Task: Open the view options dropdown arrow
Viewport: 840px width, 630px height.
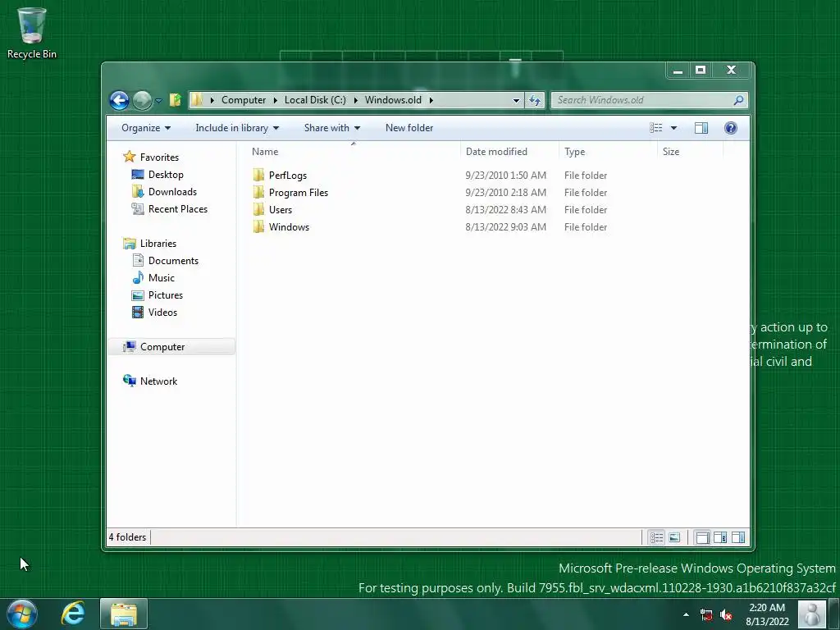Action: 674,128
